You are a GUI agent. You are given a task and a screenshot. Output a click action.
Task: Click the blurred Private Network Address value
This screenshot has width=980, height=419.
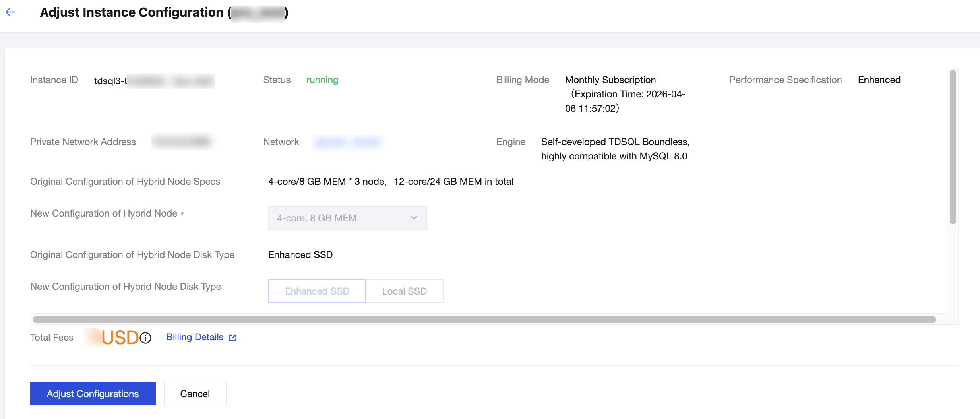tap(182, 142)
